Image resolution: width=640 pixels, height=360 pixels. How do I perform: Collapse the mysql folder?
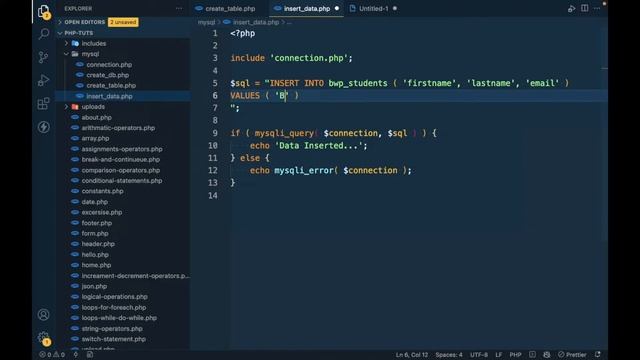[x=90, y=54]
